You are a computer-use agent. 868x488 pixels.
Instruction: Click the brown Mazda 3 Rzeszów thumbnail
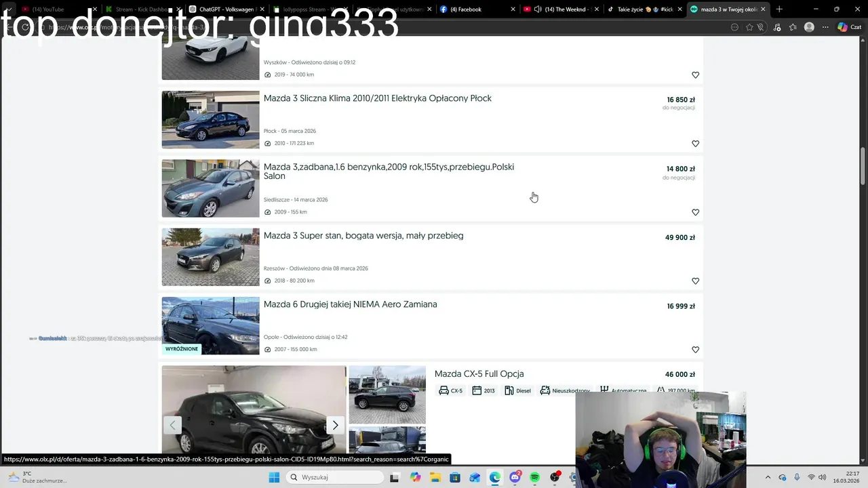pyautogui.click(x=210, y=257)
